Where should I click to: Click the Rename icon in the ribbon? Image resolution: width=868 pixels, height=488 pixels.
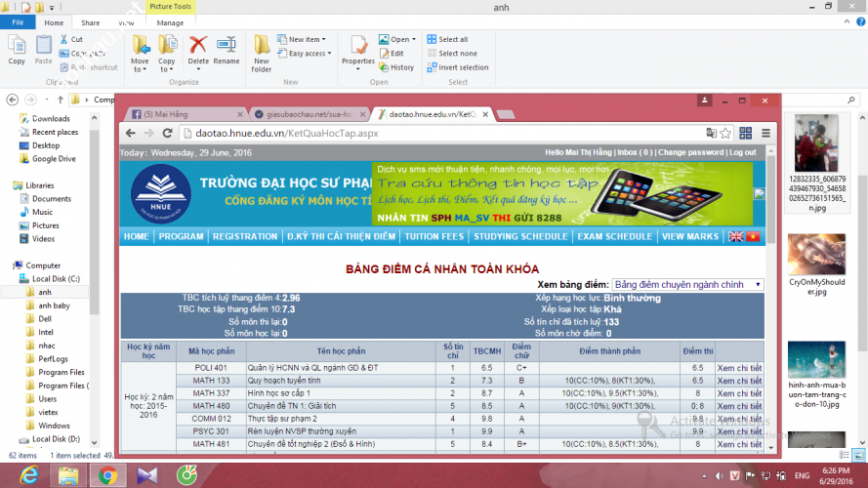pyautogui.click(x=227, y=50)
